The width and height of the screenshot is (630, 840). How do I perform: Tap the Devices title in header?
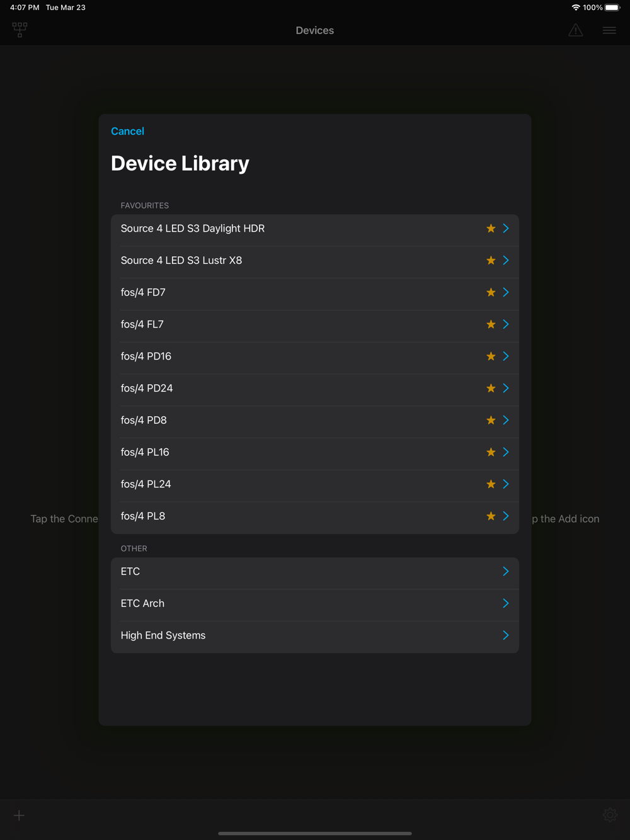pos(315,30)
